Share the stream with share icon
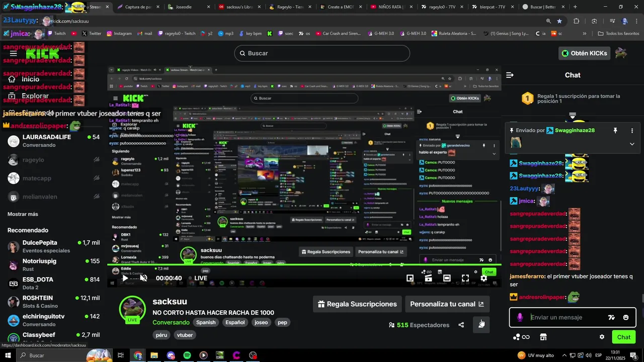The width and height of the screenshot is (644, 362). [461, 325]
